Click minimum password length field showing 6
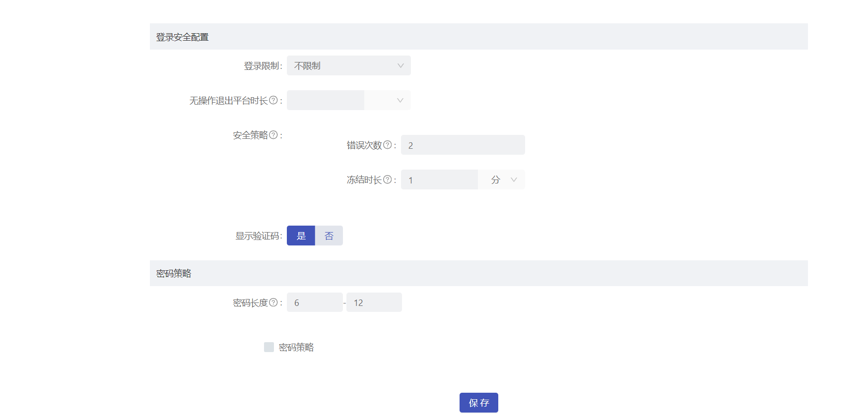 point(315,302)
